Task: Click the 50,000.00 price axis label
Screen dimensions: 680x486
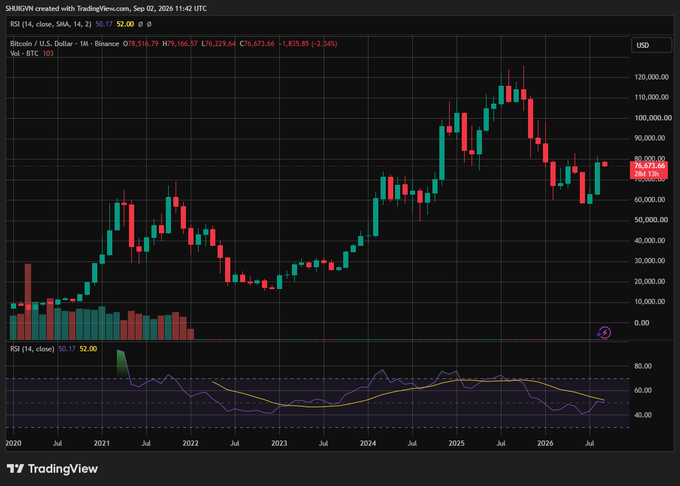Action: [651, 220]
